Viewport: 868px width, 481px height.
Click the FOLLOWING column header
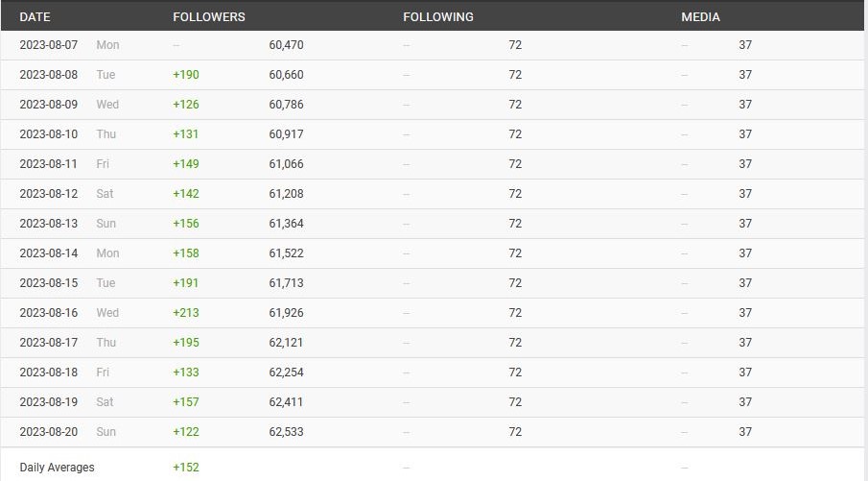point(438,17)
